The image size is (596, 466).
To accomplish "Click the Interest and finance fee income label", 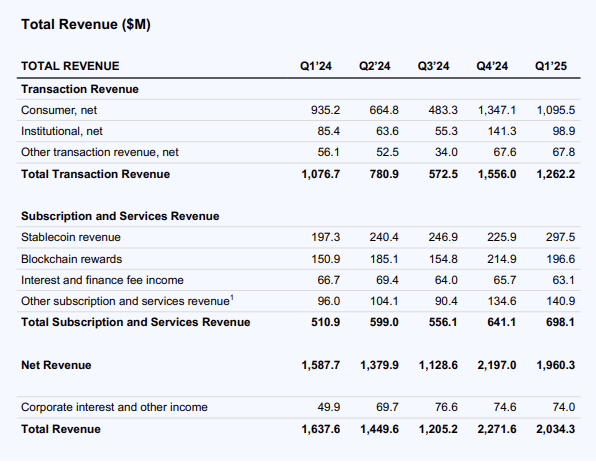I will coord(102,280).
